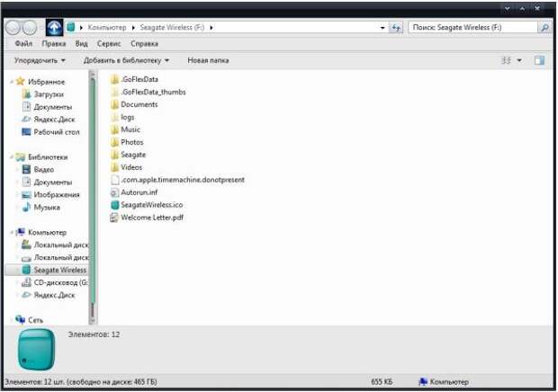This screenshot has width=558, height=392.
Task: Click the Seagate Wireless search field
Action: tap(472, 28)
